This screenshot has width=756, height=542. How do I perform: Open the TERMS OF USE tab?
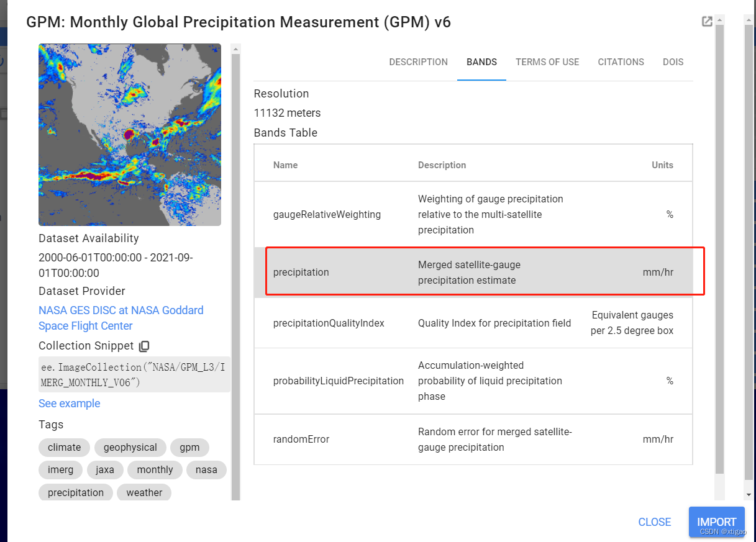[x=547, y=62]
